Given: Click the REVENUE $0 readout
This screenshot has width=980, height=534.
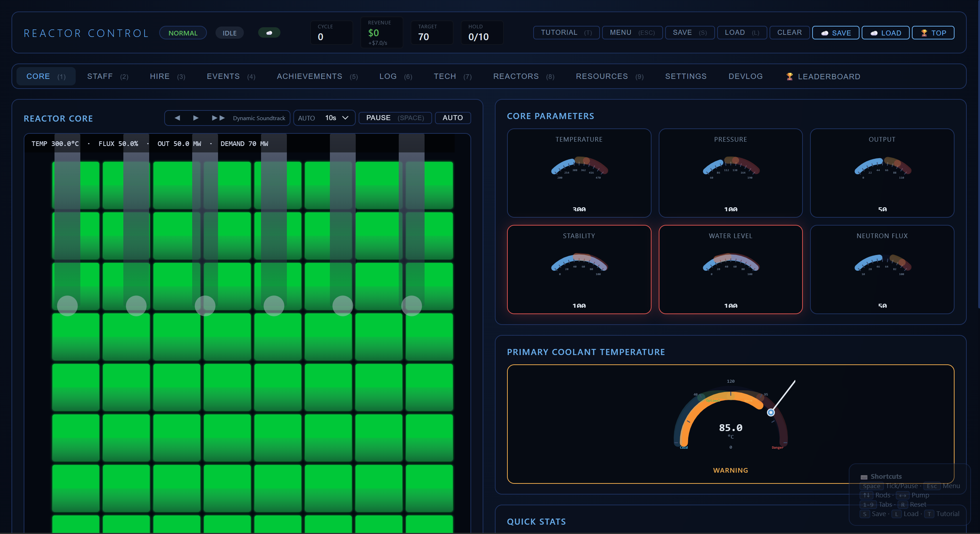Looking at the screenshot, I should tap(373, 33).
